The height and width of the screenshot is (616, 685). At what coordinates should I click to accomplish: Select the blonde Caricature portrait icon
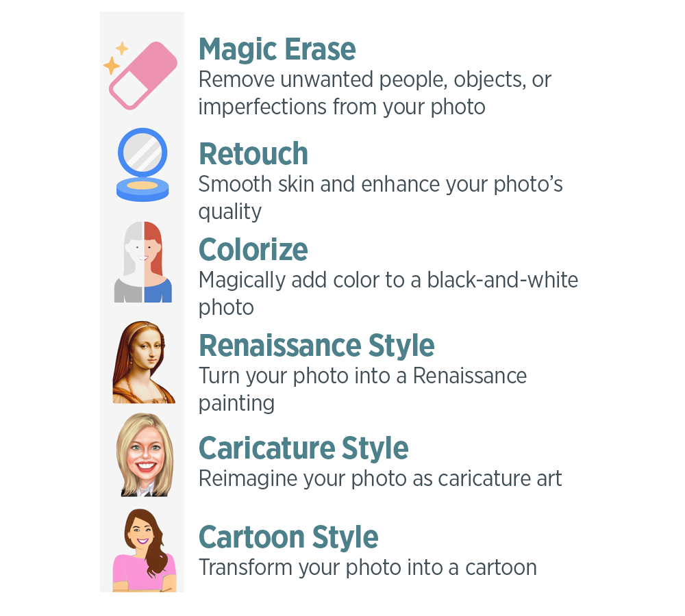pyautogui.click(x=144, y=455)
